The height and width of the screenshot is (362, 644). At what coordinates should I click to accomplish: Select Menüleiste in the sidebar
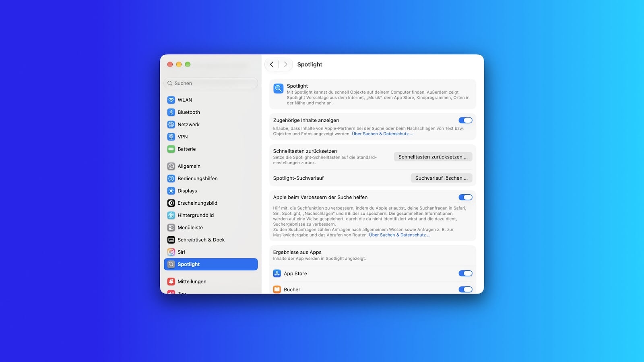211,228
